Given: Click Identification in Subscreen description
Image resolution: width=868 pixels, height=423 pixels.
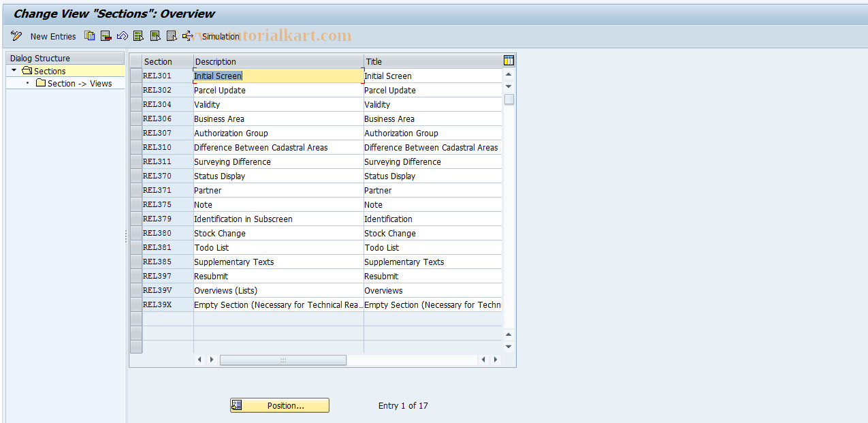Looking at the screenshot, I should pos(279,219).
